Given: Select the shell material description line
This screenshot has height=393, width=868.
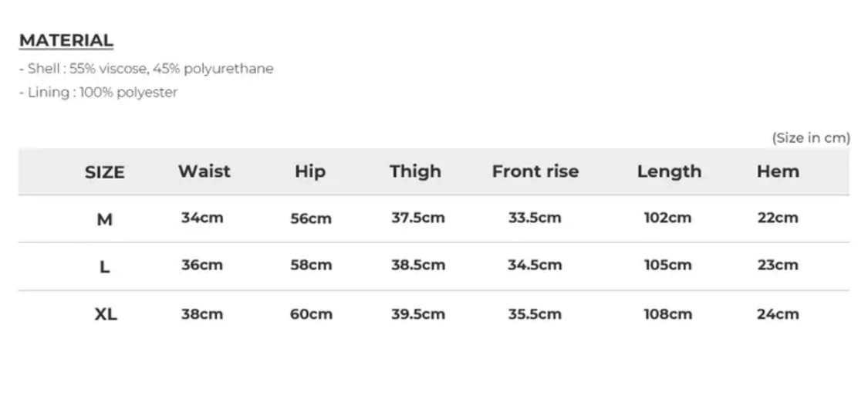Looking at the screenshot, I should pos(147,69).
